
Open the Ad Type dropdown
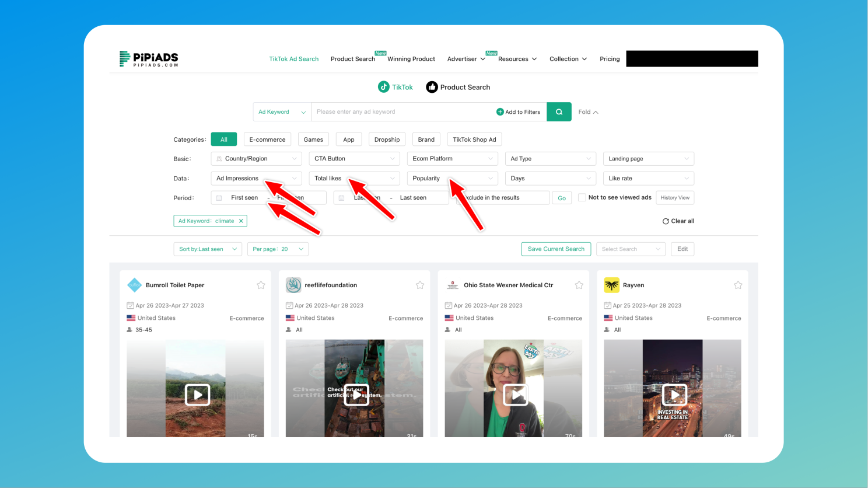(x=551, y=159)
